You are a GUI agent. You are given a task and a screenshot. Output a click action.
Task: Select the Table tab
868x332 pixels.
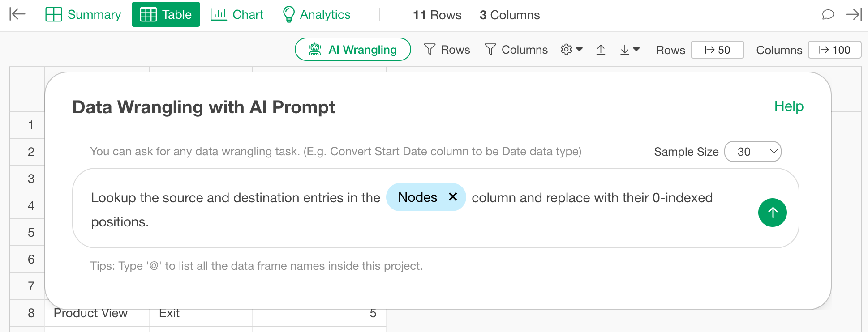166,14
